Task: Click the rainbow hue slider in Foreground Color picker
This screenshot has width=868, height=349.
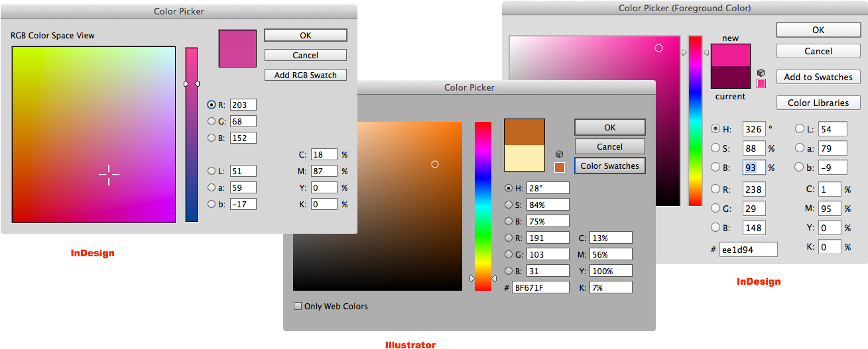Action: [x=695, y=121]
